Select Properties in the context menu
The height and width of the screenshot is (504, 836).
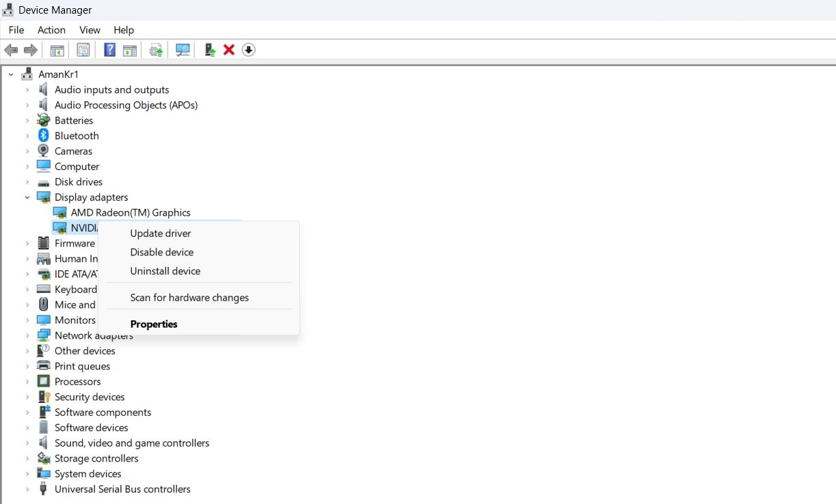point(154,324)
